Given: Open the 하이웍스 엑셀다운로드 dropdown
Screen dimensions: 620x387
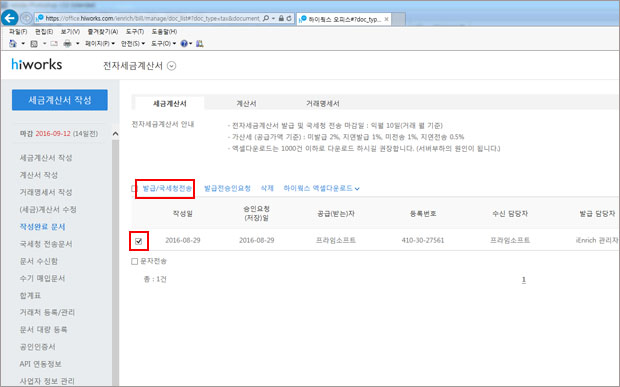Looking at the screenshot, I should (x=321, y=188).
